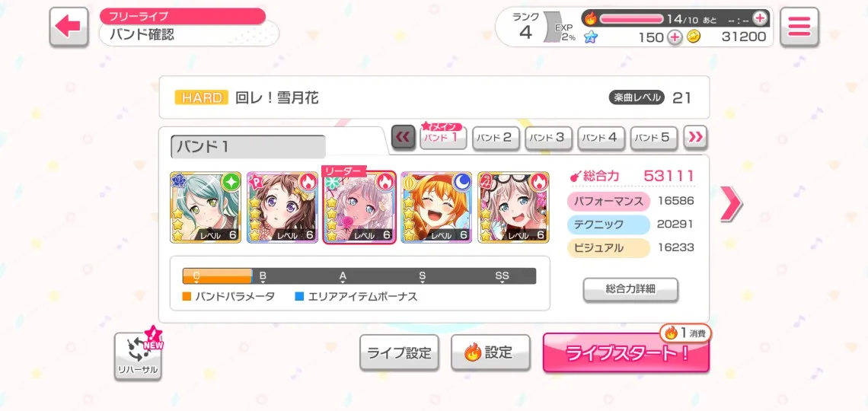
Task: View 総合力詳細 total power details
Action: (630, 290)
